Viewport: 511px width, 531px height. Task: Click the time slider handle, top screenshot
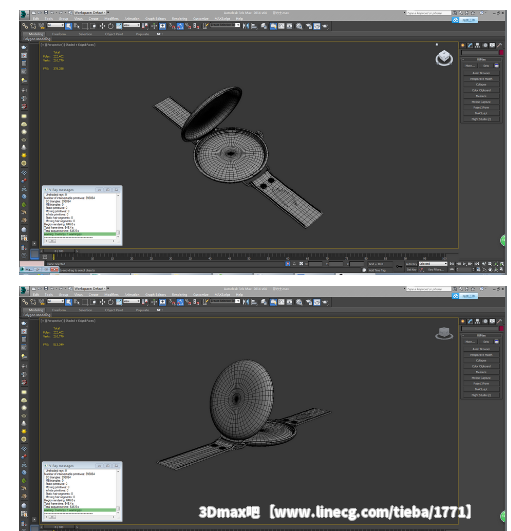pyautogui.click(x=59, y=251)
